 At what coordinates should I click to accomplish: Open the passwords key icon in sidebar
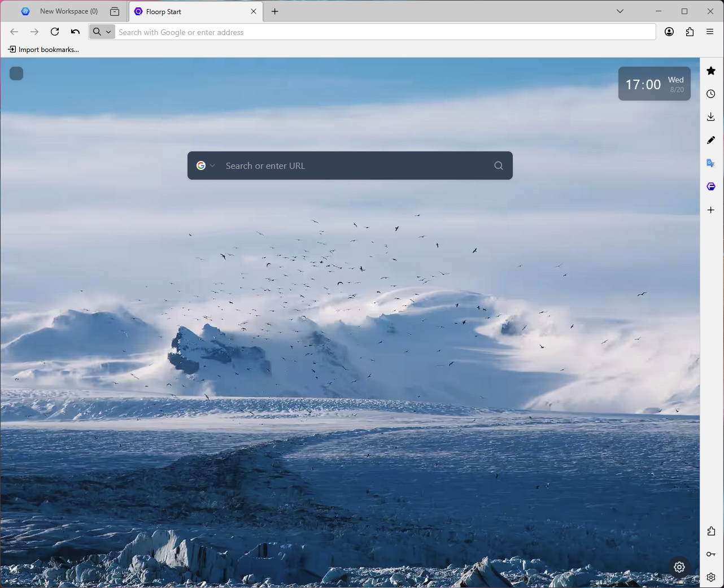tap(711, 554)
